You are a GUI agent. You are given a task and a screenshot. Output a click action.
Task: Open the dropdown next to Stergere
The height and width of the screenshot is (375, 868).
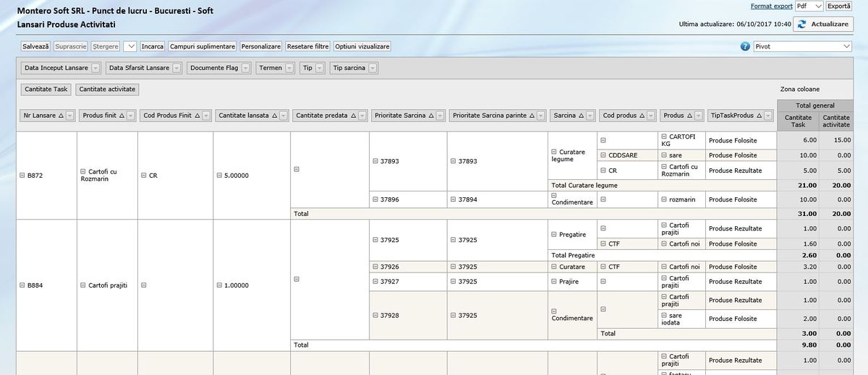point(130,46)
